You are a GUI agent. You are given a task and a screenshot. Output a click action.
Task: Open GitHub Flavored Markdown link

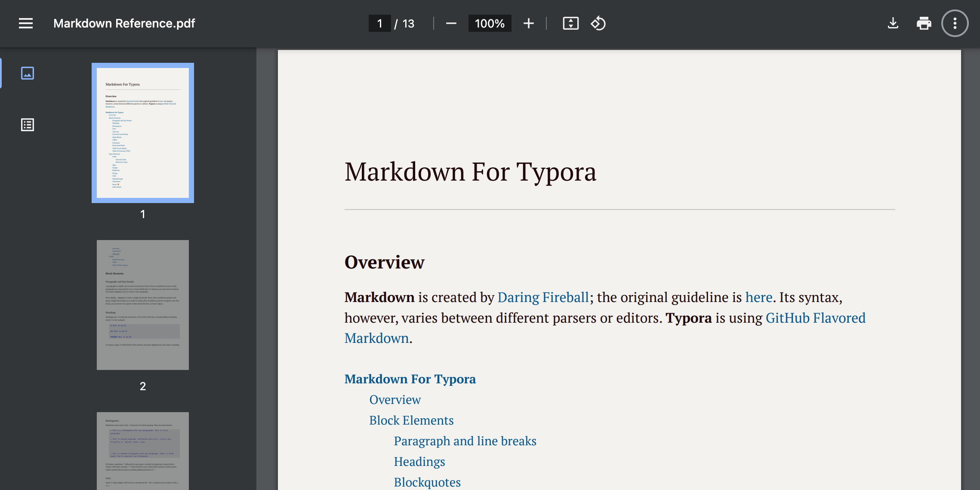pos(815,318)
